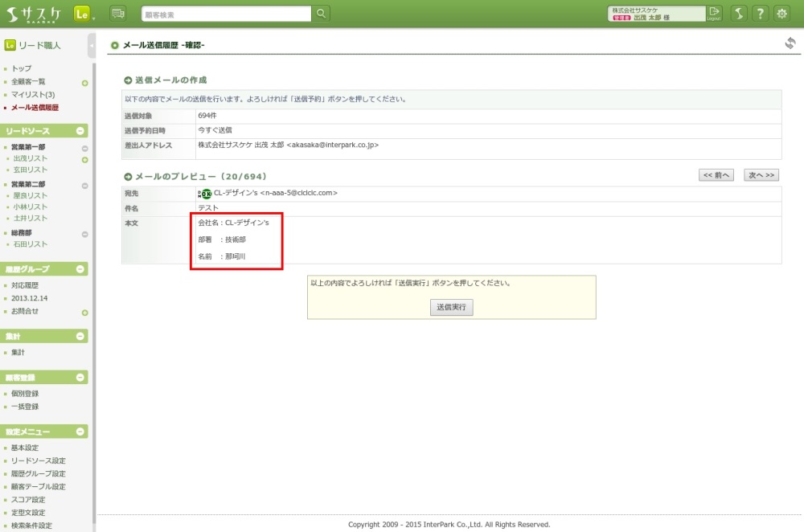Select the sender address akasaka@interpark.co.jp text
This screenshot has height=532, width=804.
coord(333,145)
